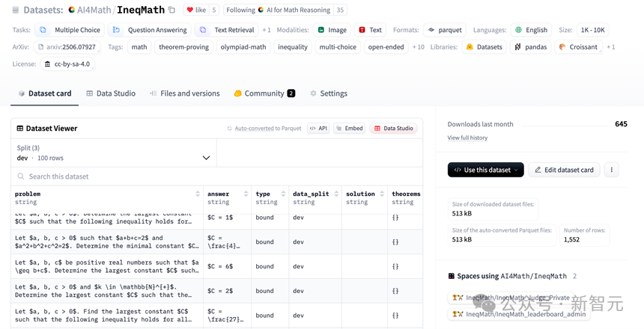Open the API button in Dataset Viewer
This screenshot has height=329, width=644.
coord(318,129)
